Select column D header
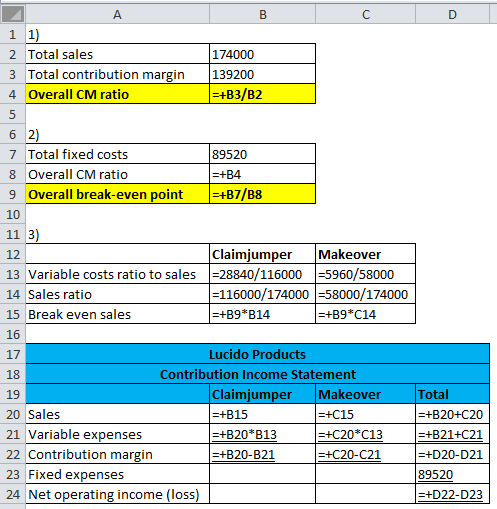This screenshot has width=497, height=509. (452, 14)
